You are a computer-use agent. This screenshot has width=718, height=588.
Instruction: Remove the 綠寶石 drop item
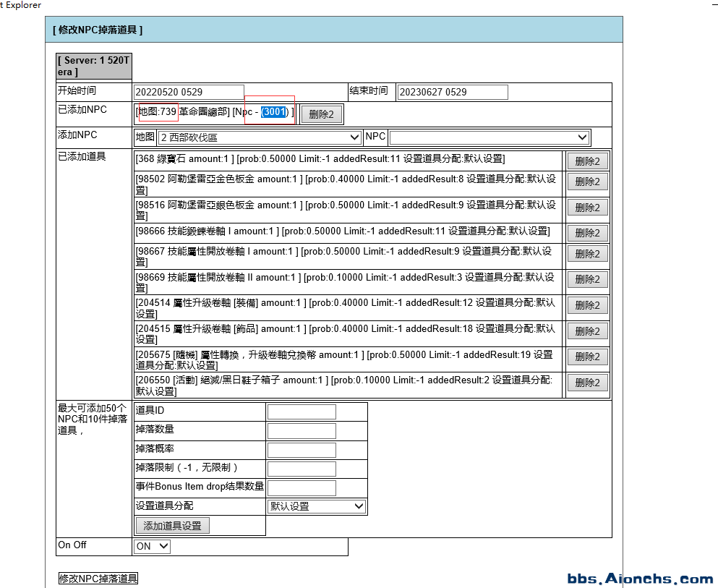click(x=588, y=160)
